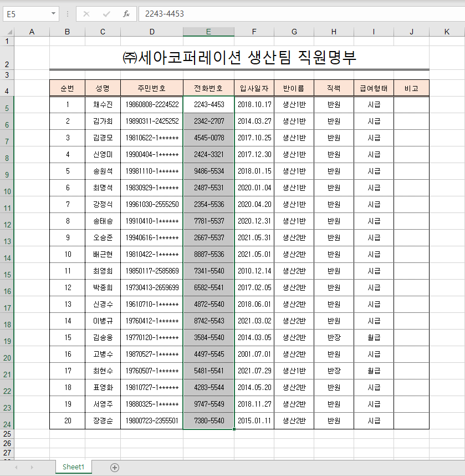The image size is (465, 476).
Task: Click the 급여형태 header cell
Action: pyautogui.click(x=374, y=88)
